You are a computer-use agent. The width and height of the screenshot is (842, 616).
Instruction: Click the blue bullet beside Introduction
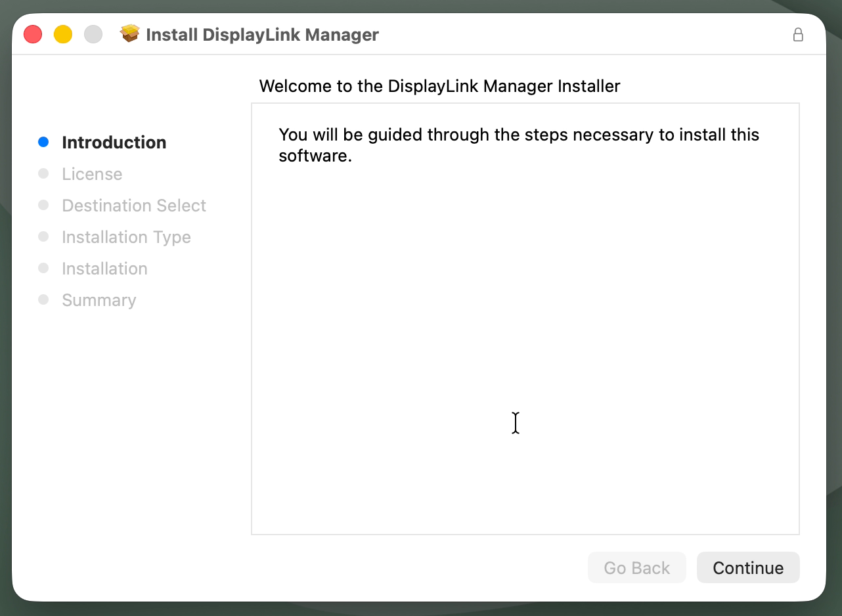(44, 142)
